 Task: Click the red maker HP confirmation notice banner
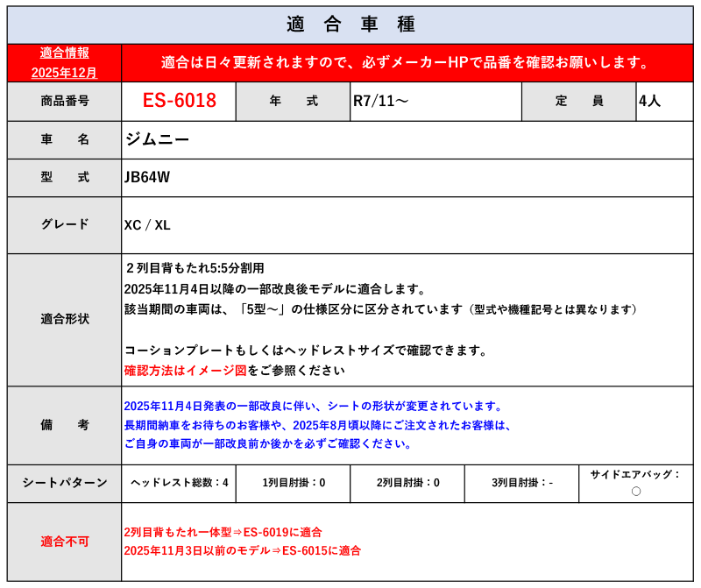[x=407, y=63]
